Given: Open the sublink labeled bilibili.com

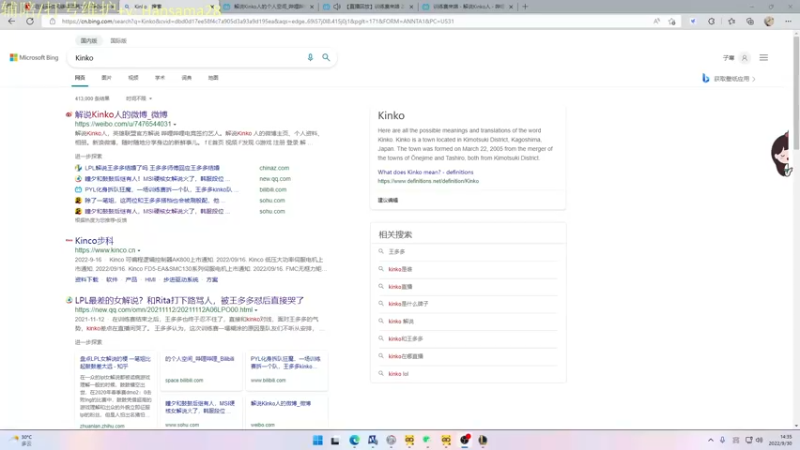Looking at the screenshot, I should (x=273, y=189).
